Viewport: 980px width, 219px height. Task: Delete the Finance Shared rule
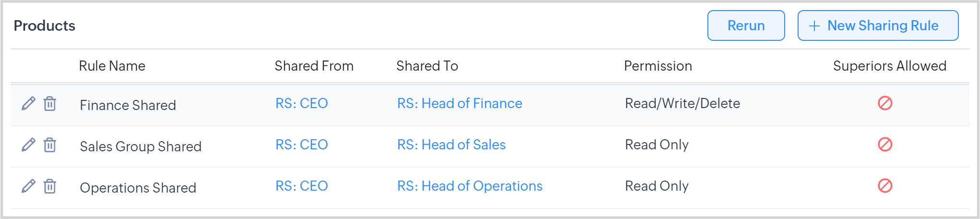click(50, 103)
